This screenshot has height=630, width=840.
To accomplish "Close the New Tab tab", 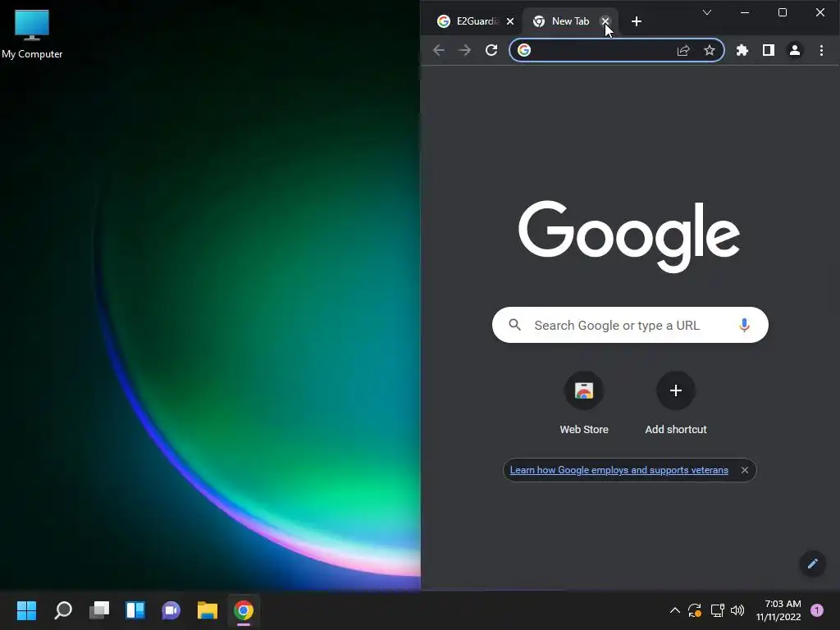I will pyautogui.click(x=605, y=21).
